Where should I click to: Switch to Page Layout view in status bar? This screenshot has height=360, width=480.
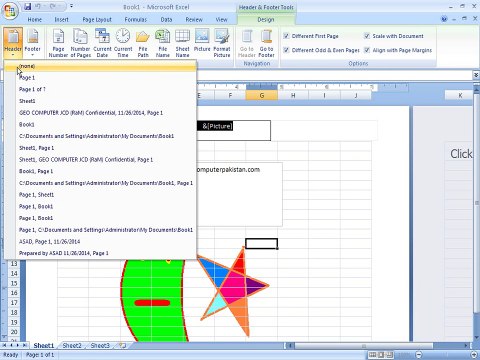click(x=381, y=355)
